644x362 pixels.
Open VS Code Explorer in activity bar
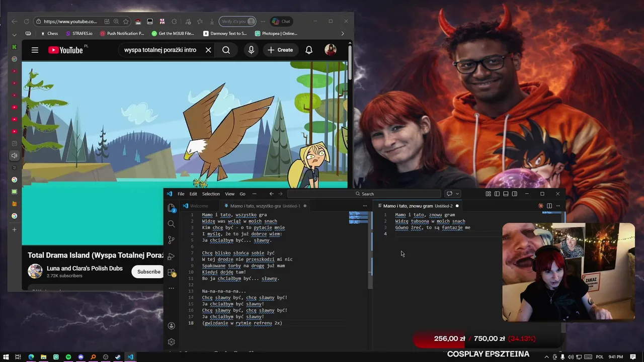coord(172,208)
